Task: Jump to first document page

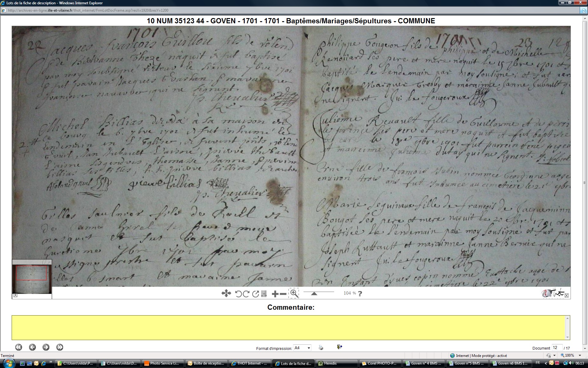Action: (x=19, y=347)
